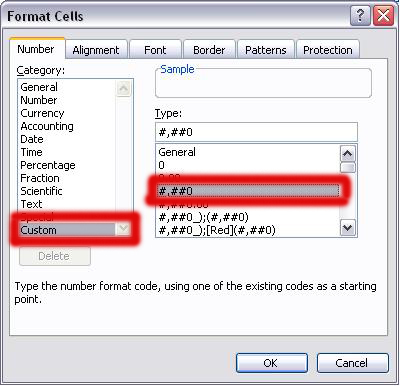Click the Type list scrollbar thumb
This screenshot has height=386, width=400.
[347, 167]
